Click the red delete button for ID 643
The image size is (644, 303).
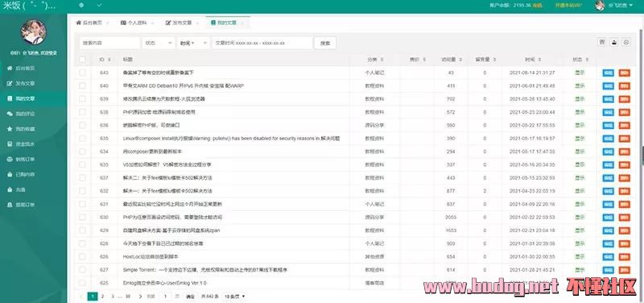(625, 73)
